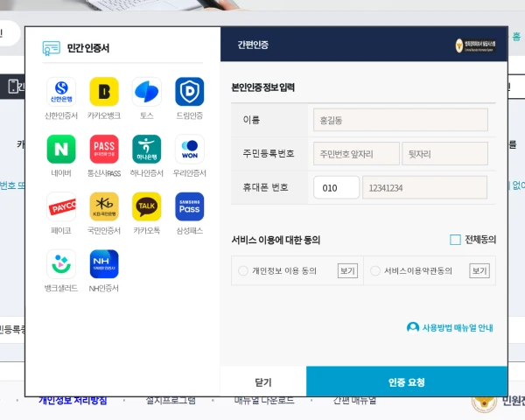Choose the 페이코 (PAYCO) icon
The image size is (525, 420).
[61, 206]
